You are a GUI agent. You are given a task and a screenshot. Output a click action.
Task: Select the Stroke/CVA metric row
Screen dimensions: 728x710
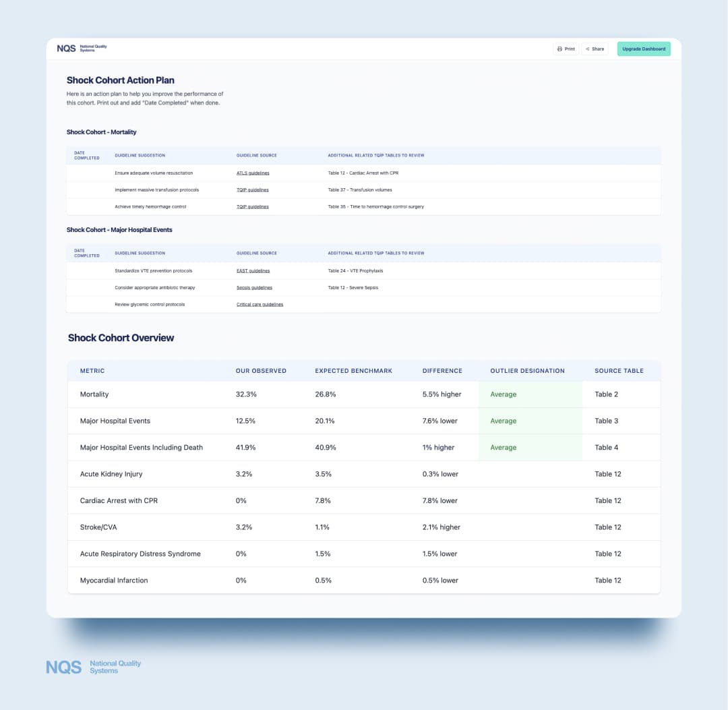tap(98, 527)
